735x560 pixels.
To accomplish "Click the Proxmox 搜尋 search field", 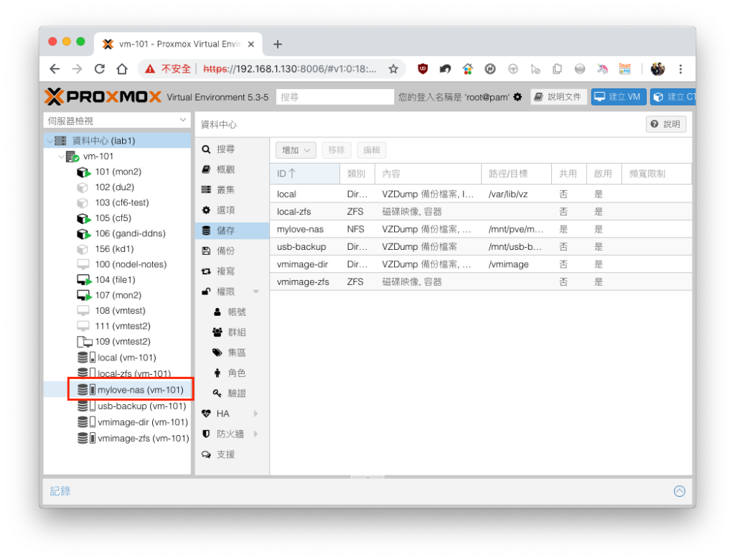I will tap(334, 97).
